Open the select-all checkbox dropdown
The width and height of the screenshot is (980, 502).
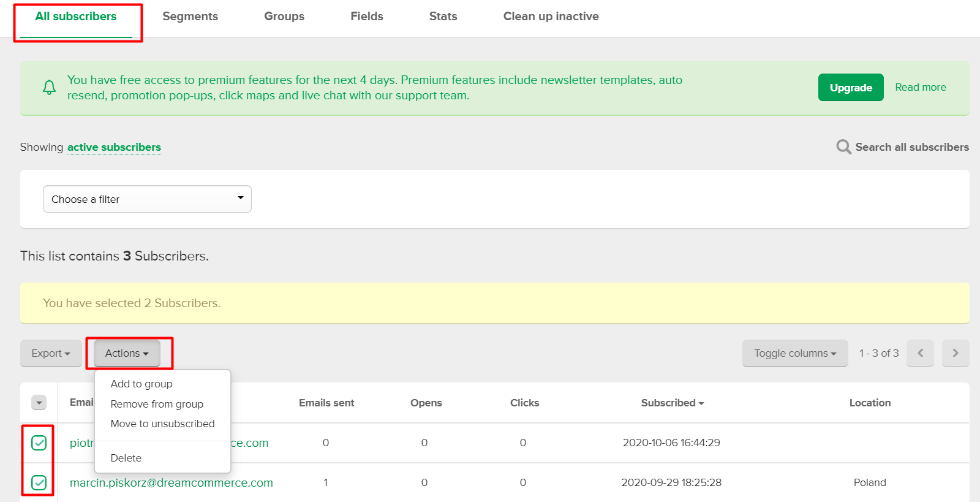tap(39, 403)
